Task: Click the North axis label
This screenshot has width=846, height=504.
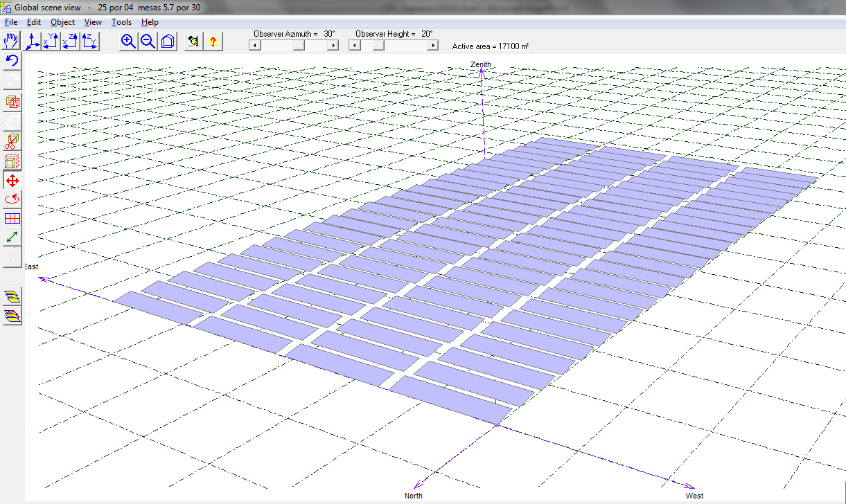Action: click(414, 496)
